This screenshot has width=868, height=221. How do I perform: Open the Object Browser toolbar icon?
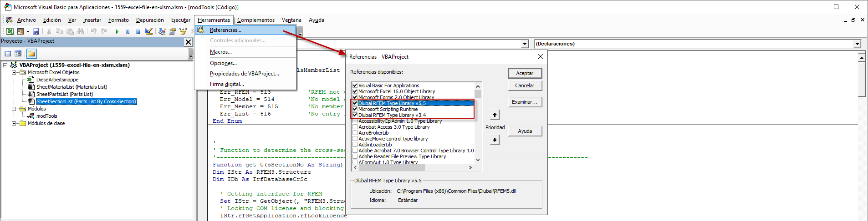[183, 31]
